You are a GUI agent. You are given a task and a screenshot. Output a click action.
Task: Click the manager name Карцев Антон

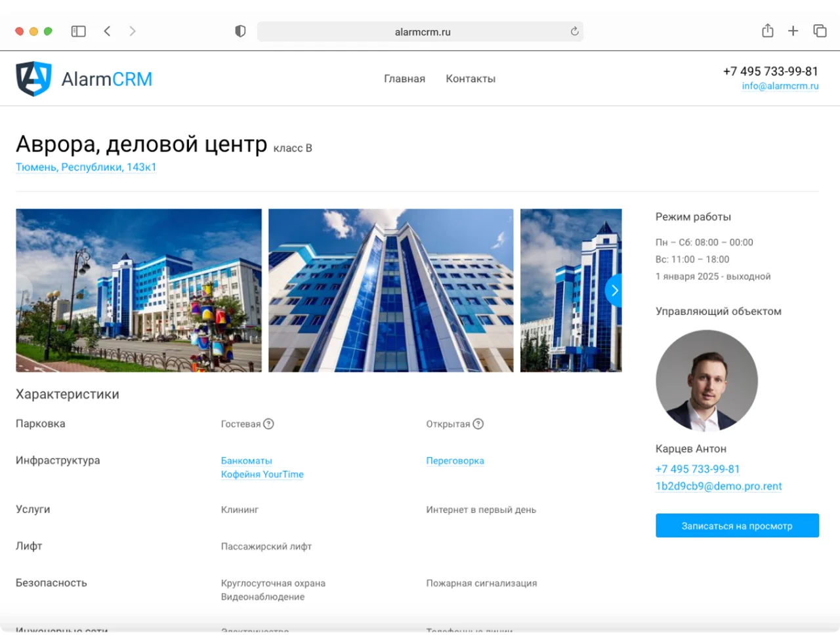coord(691,449)
